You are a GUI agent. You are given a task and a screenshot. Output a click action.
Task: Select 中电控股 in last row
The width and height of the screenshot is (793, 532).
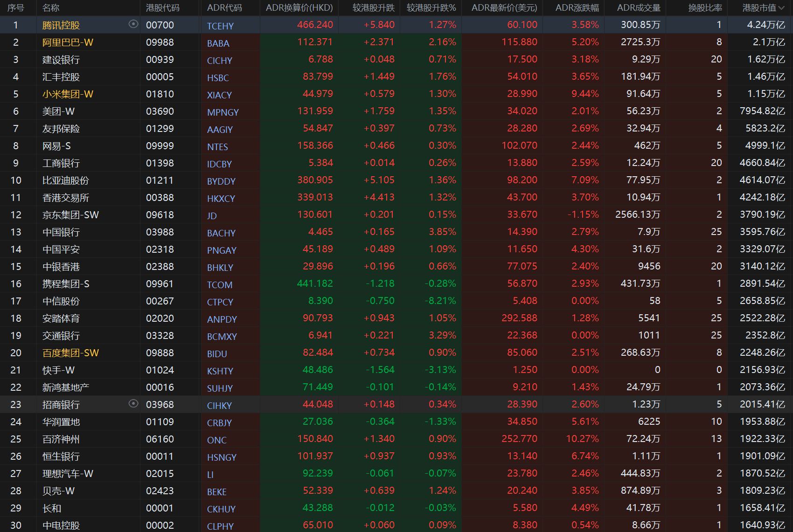[x=61, y=525]
